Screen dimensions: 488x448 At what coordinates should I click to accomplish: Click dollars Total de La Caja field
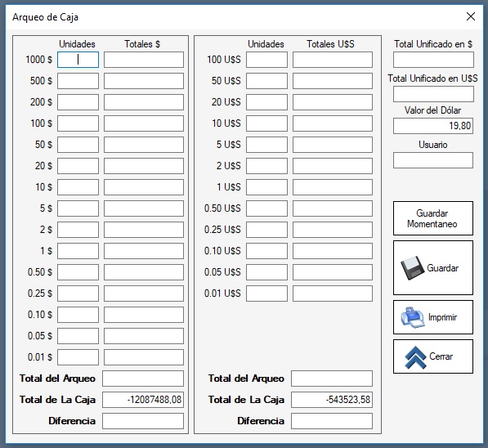click(x=332, y=400)
